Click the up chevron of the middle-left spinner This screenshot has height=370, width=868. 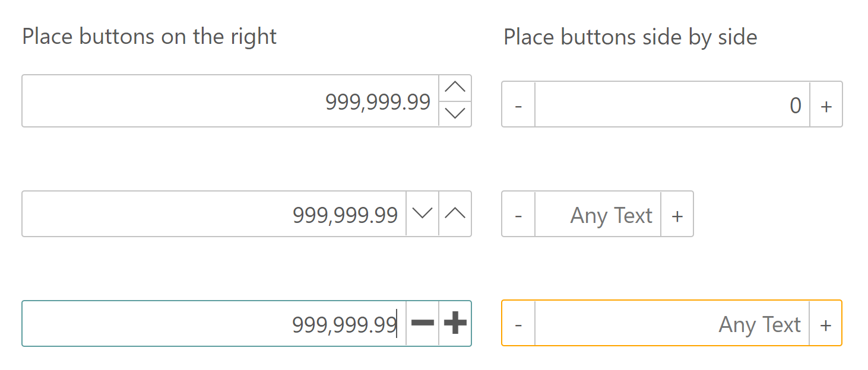coord(455,213)
